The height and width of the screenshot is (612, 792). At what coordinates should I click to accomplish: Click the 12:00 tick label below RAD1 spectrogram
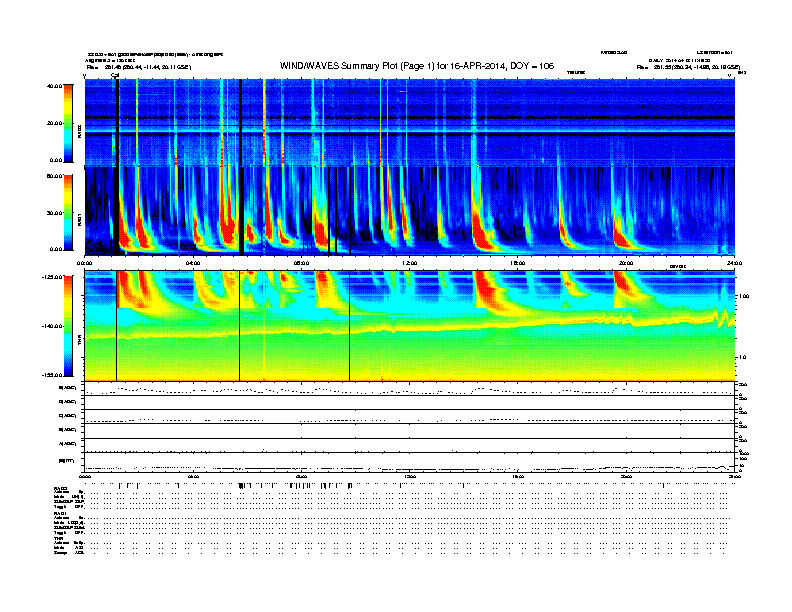coord(410,263)
